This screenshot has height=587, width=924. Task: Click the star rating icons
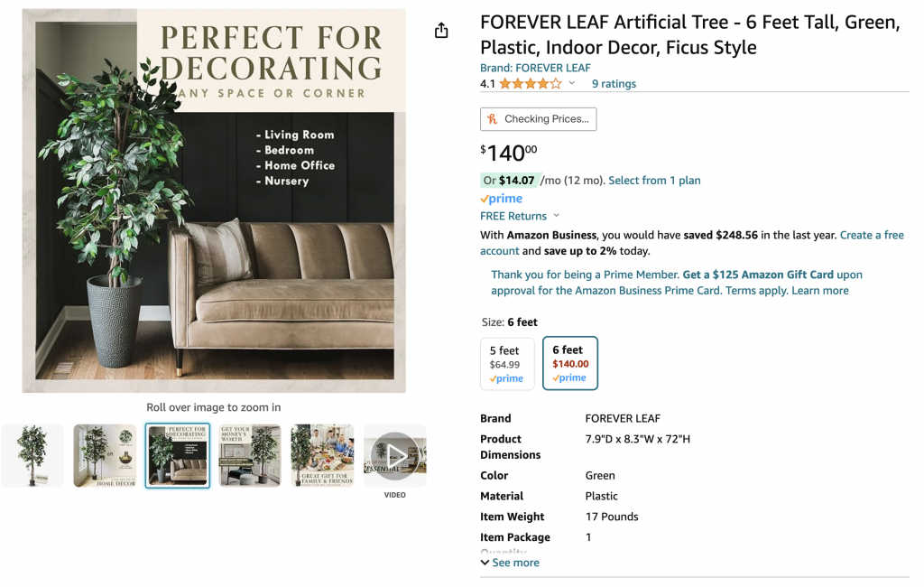(530, 84)
